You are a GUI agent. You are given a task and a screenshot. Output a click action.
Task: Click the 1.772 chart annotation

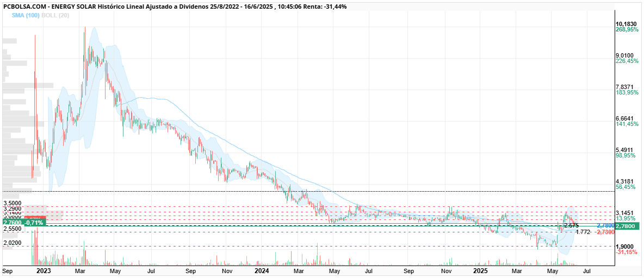point(584,232)
